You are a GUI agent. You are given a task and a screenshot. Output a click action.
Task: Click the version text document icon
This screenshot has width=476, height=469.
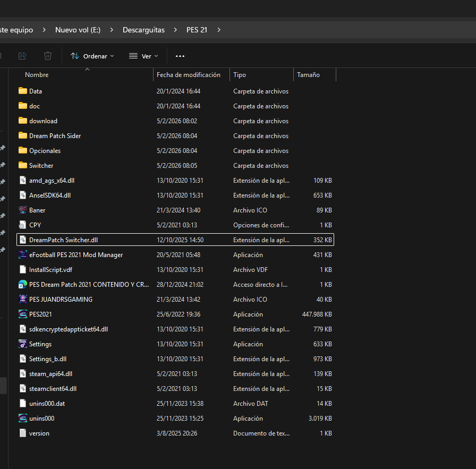[x=23, y=433]
